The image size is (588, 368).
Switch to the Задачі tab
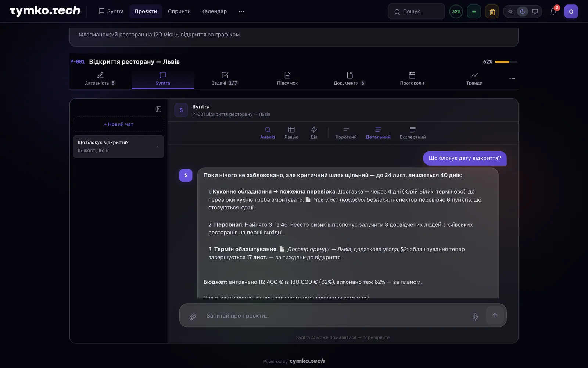point(225,79)
